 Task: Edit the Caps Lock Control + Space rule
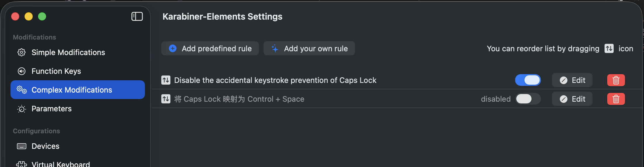(572, 99)
